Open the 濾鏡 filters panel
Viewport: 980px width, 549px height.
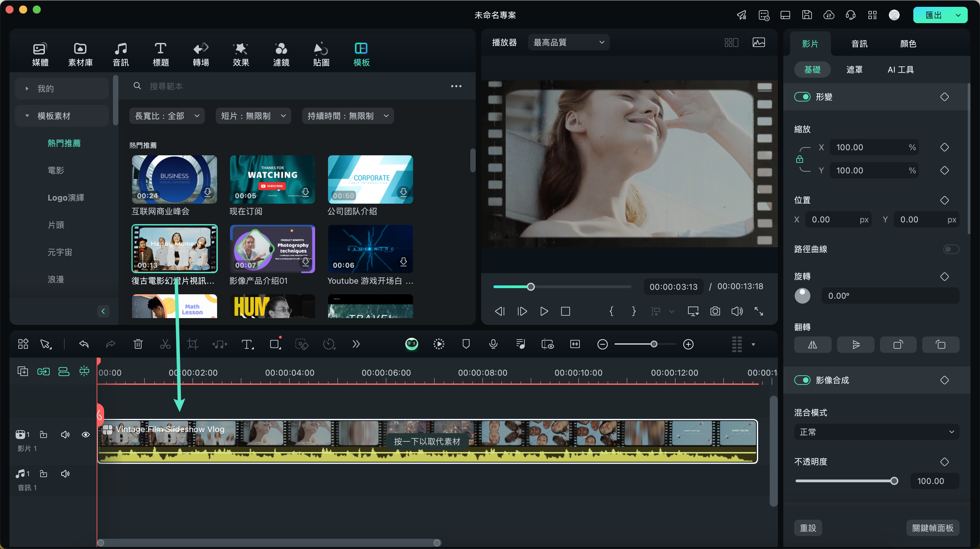(281, 54)
